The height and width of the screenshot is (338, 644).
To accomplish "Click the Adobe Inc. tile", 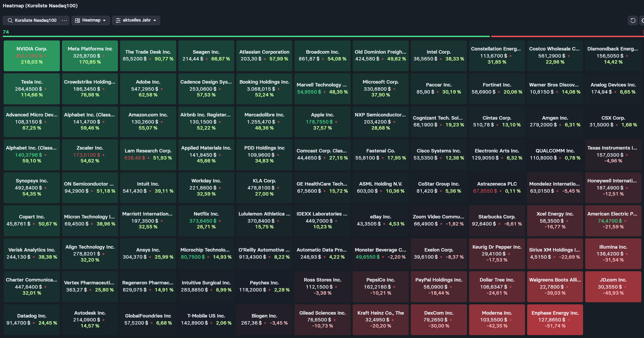I will pyautogui.click(x=148, y=89).
